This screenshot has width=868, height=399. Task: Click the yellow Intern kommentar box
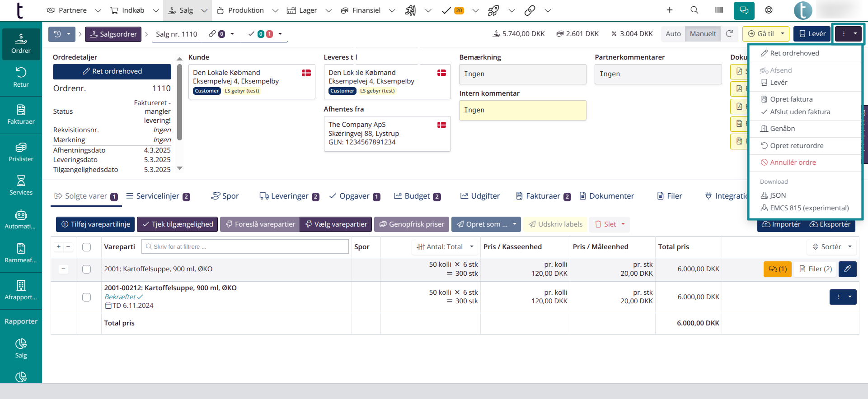(523, 110)
